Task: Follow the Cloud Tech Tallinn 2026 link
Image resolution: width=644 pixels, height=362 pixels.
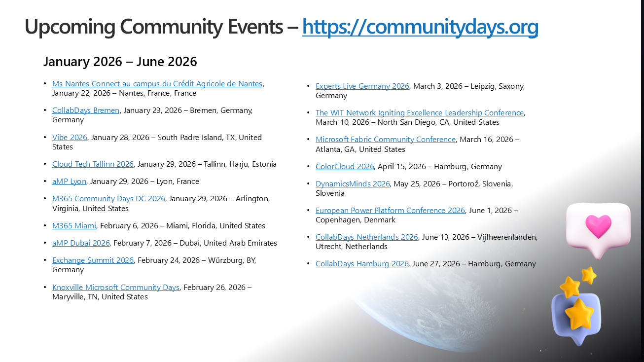Action: [x=93, y=164]
